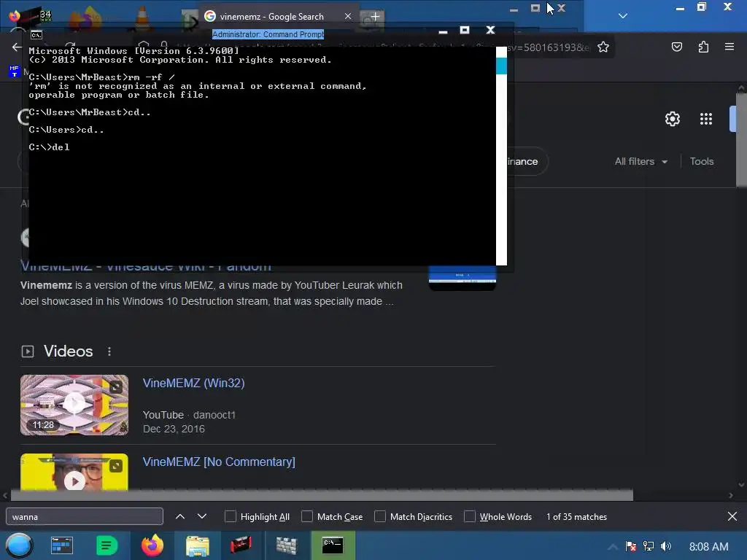This screenshot has width=747, height=560.
Task: Go back with Firefox's back arrow
Action: click(x=17, y=47)
